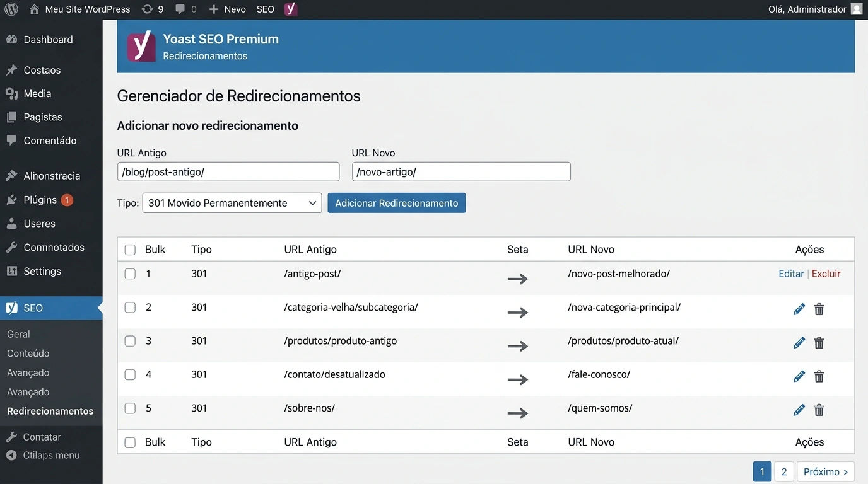The height and width of the screenshot is (484, 868).
Task: Click Olá, Administrador account link
Action: tap(807, 9)
